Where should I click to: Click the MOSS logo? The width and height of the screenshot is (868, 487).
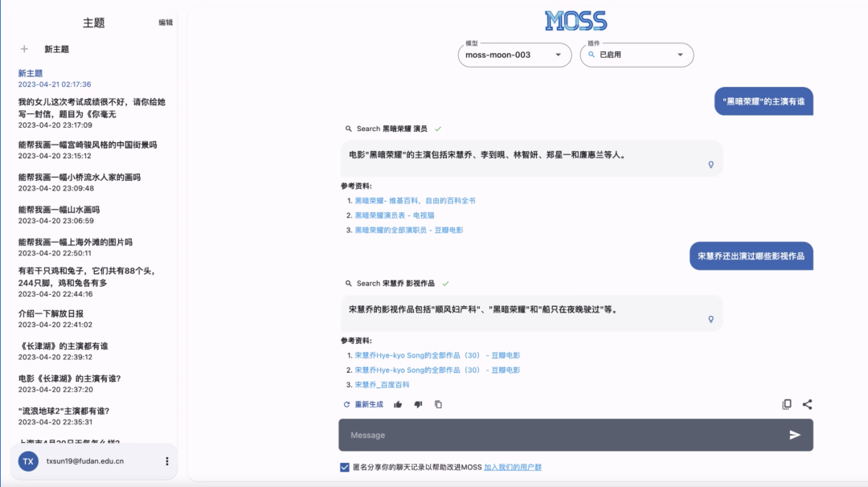575,21
